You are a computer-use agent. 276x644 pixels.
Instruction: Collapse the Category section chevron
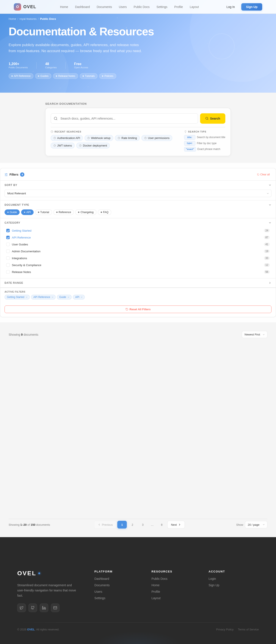tap(270, 223)
